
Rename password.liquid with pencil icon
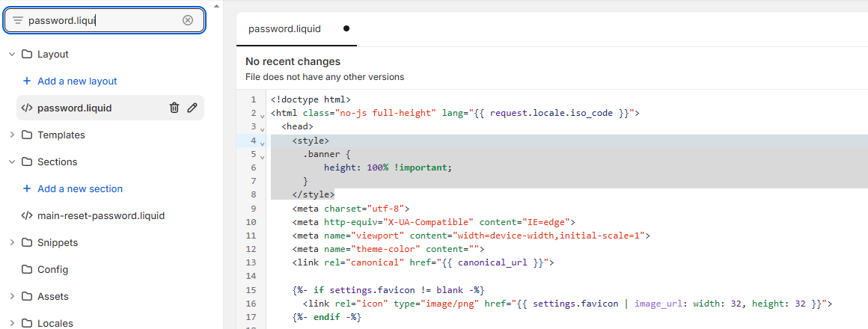click(192, 108)
